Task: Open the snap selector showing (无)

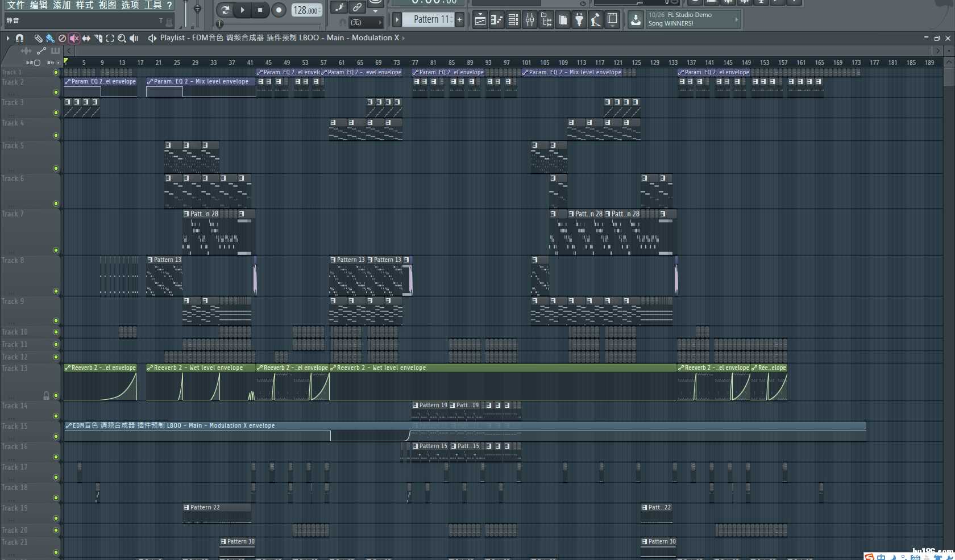Action: (366, 22)
